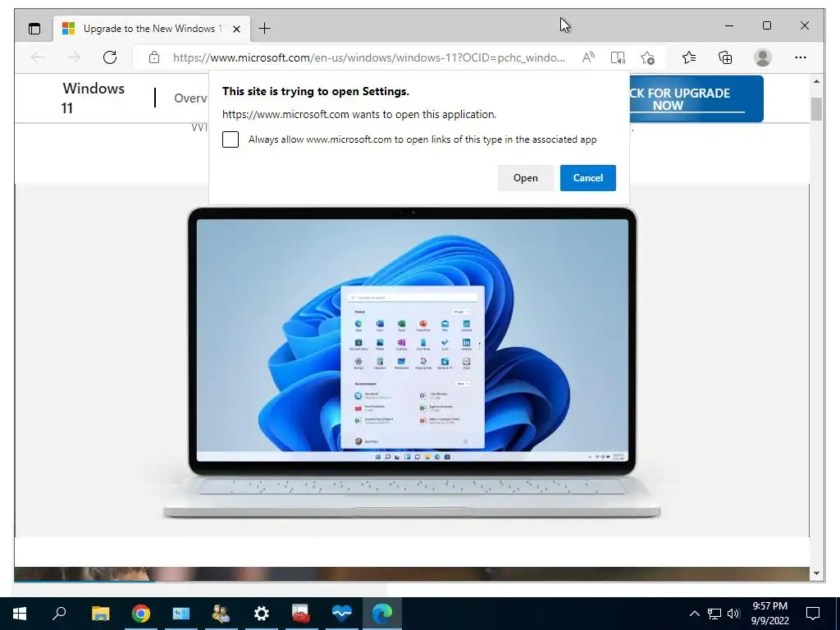Open the volume speaker tray icon
840x630 pixels.
(x=733, y=614)
